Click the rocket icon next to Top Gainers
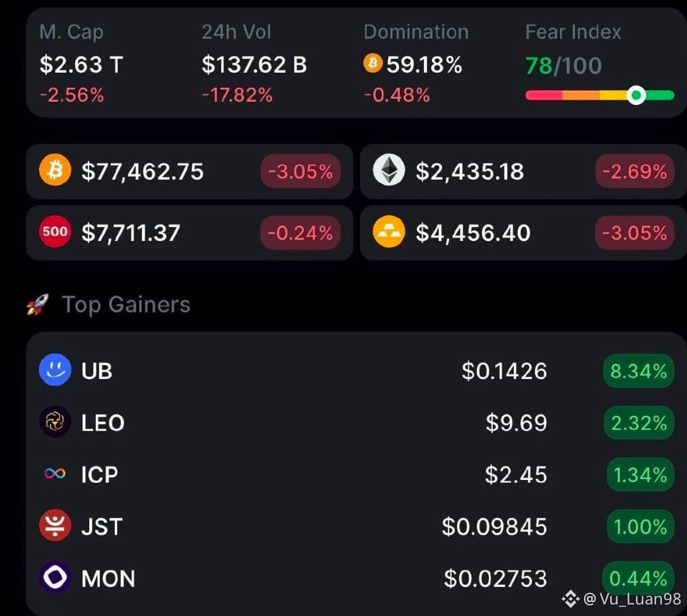The width and height of the screenshot is (687, 616). click(38, 304)
